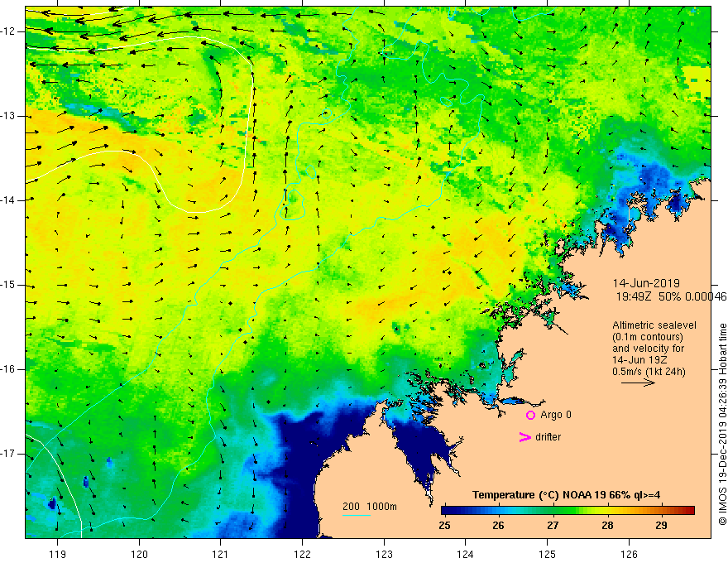Screen dimensions: 728x563
Task: Click the 26 value on temperature scale
Action: coord(499,526)
